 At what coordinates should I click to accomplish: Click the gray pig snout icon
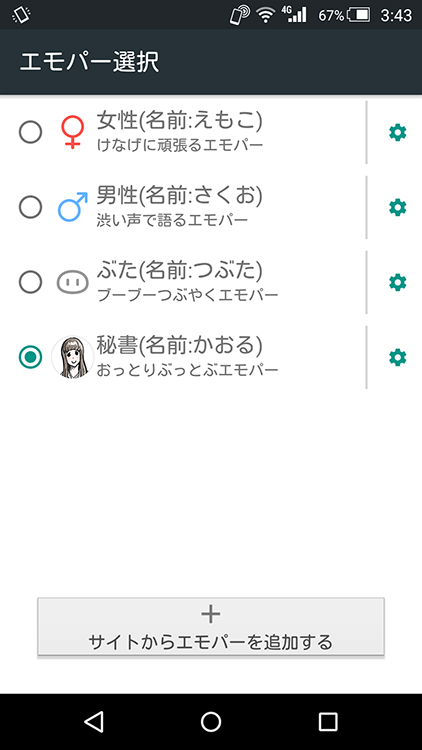73,282
